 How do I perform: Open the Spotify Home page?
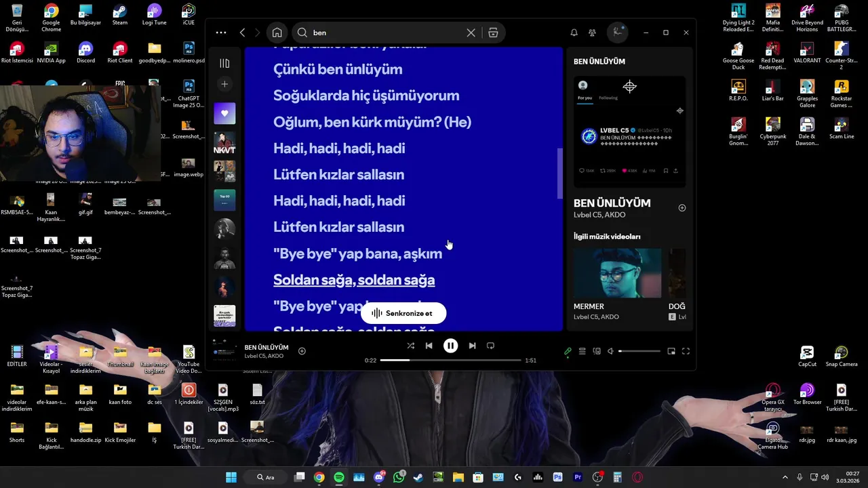coord(277,33)
